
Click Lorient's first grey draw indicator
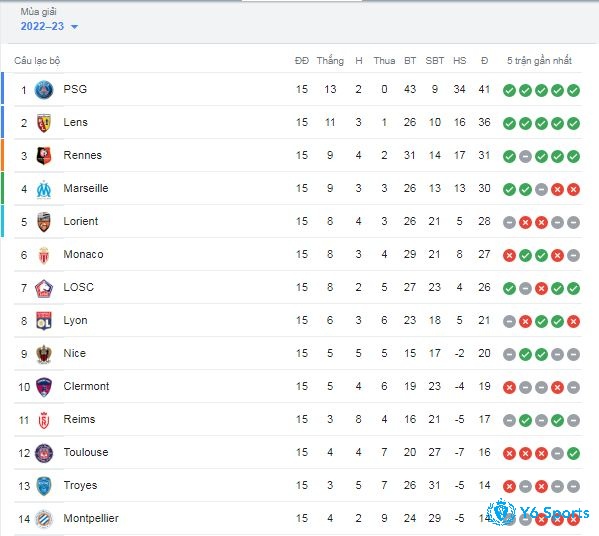509,222
